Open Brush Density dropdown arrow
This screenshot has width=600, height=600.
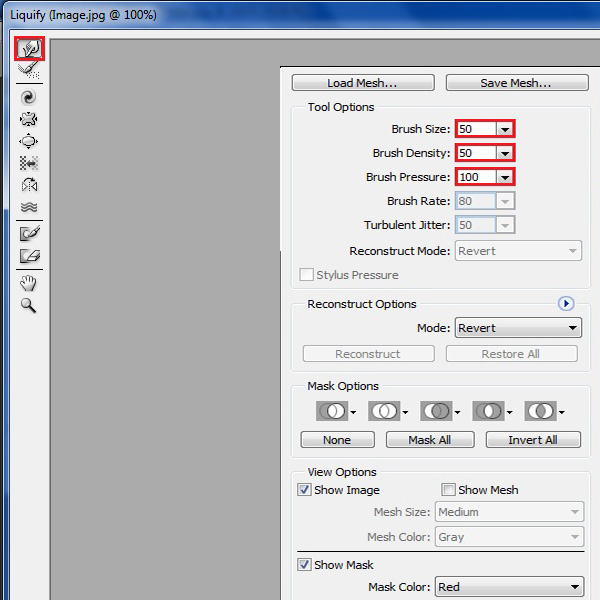coord(505,153)
